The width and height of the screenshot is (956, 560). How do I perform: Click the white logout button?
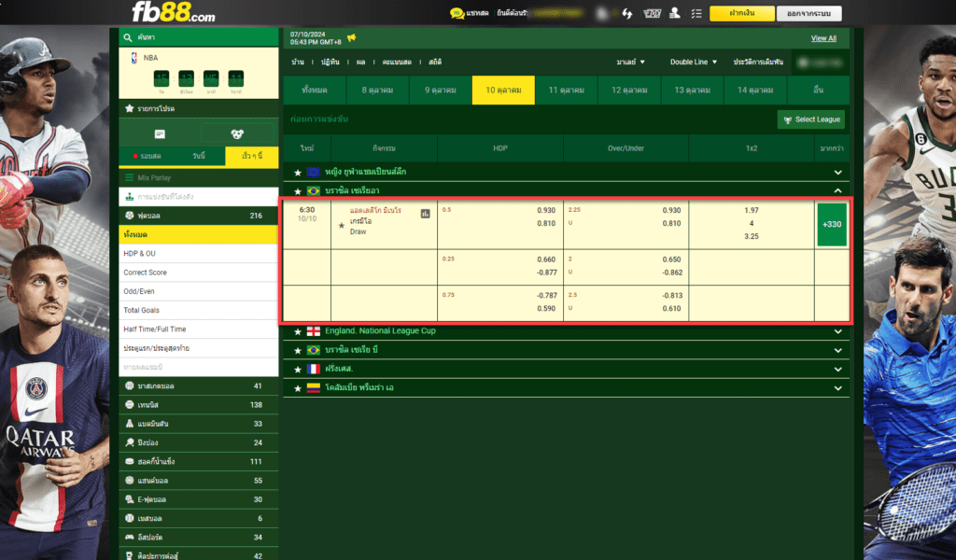coord(809,13)
